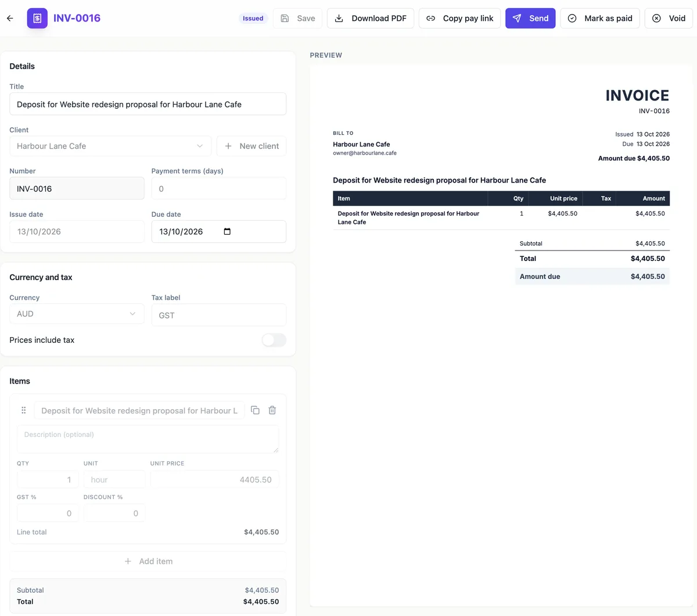The height and width of the screenshot is (616, 697).
Task: Click the Issued status badge
Action: coord(253,18)
